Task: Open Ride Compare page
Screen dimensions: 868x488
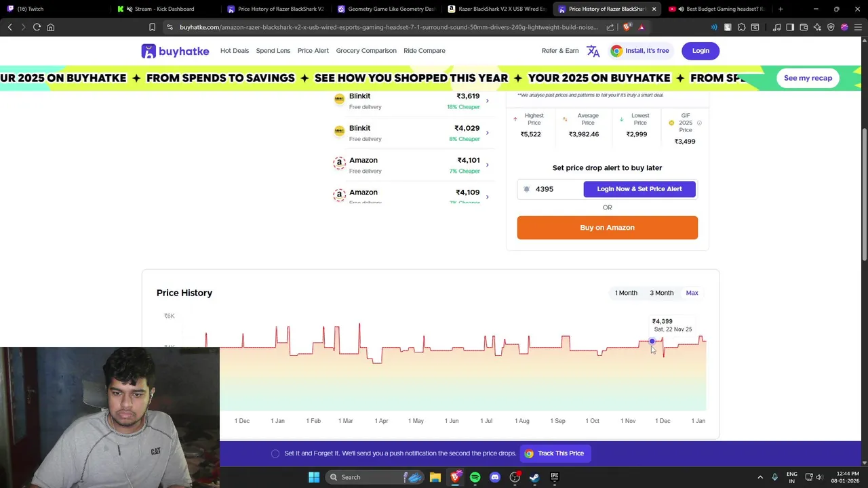Action: click(425, 51)
